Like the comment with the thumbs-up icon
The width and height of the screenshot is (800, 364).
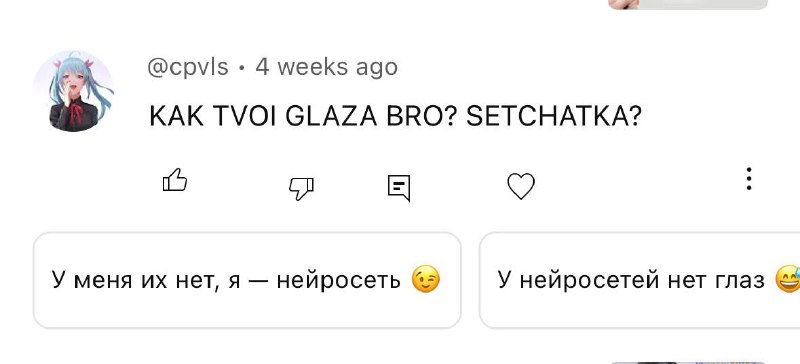[175, 180]
